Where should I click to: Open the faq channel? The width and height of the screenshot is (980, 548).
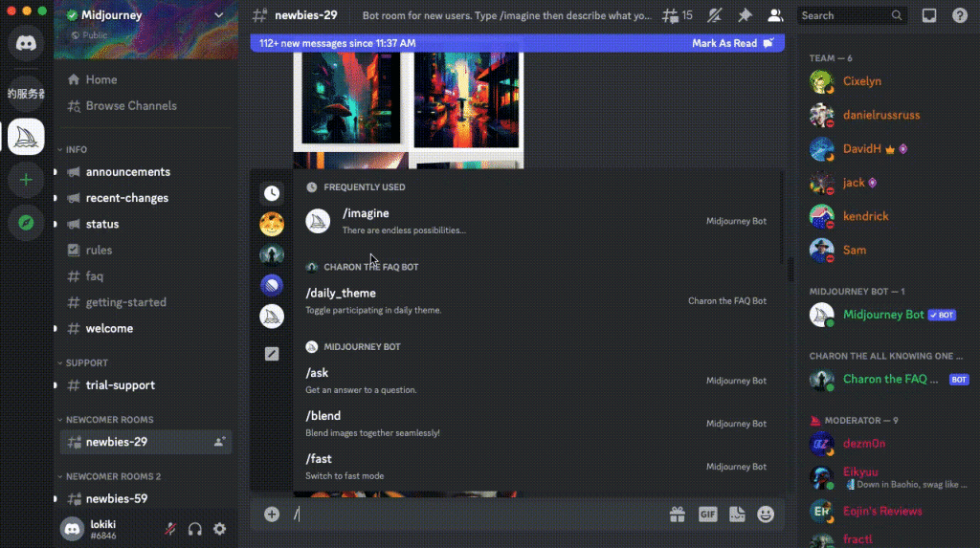(x=145, y=276)
